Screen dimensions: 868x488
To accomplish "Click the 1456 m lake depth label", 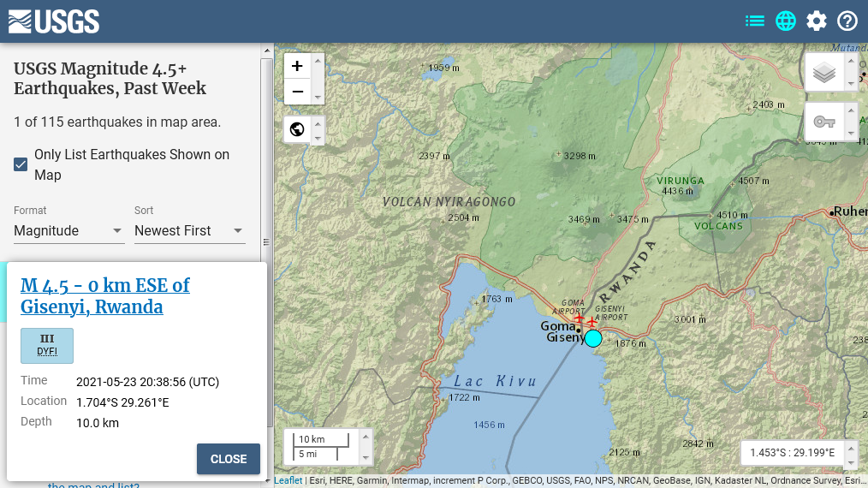I will 489,425.
